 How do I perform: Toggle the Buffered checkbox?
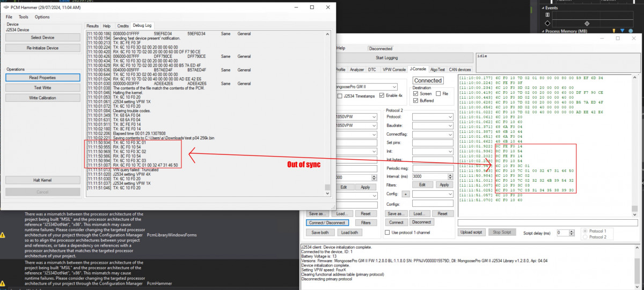click(x=415, y=100)
